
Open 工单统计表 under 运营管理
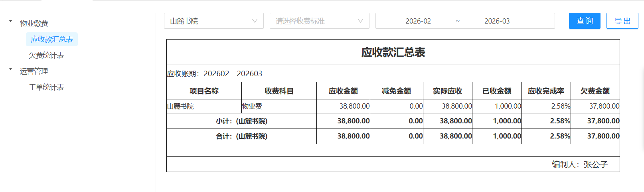click(x=46, y=87)
